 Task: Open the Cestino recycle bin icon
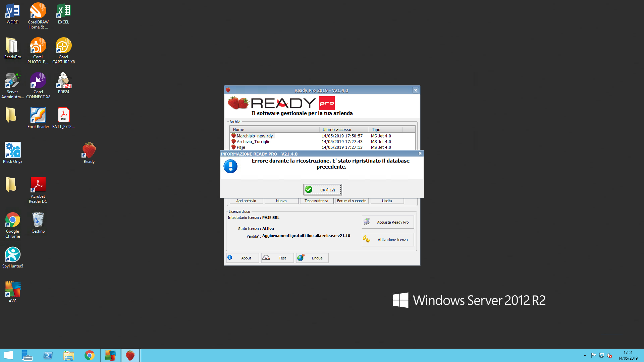38,223
